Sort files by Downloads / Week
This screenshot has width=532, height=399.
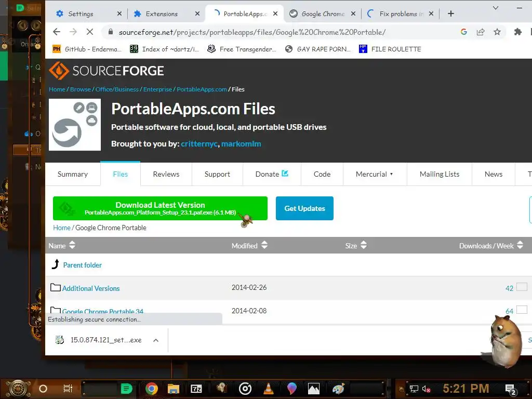coord(491,245)
